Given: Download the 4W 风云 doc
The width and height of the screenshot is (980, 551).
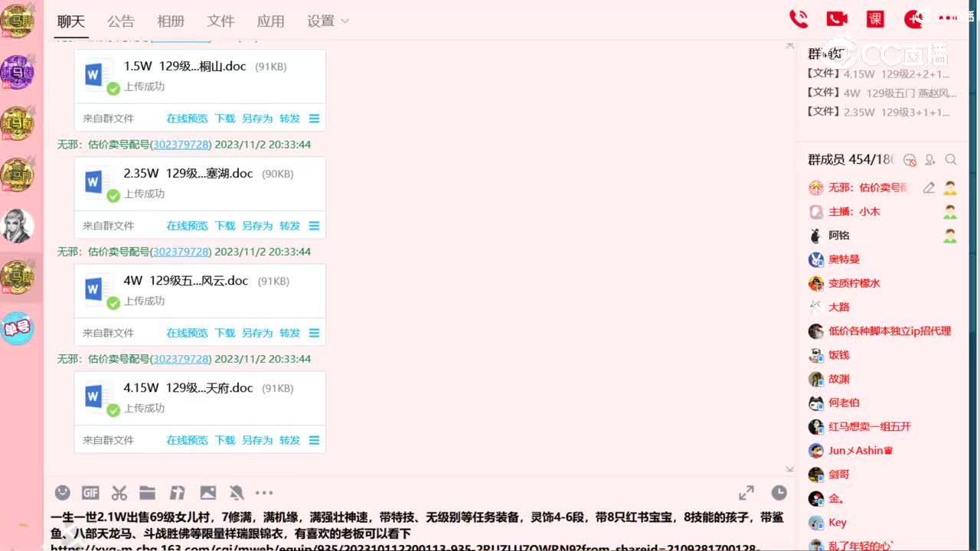Looking at the screenshot, I should coord(225,333).
